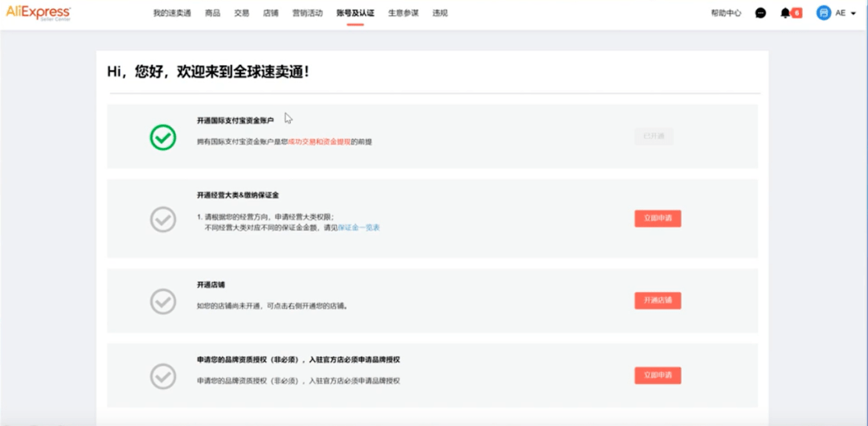Open the 帮助中心 link
Viewport: 868px width, 426px height.
pyautogui.click(x=726, y=14)
